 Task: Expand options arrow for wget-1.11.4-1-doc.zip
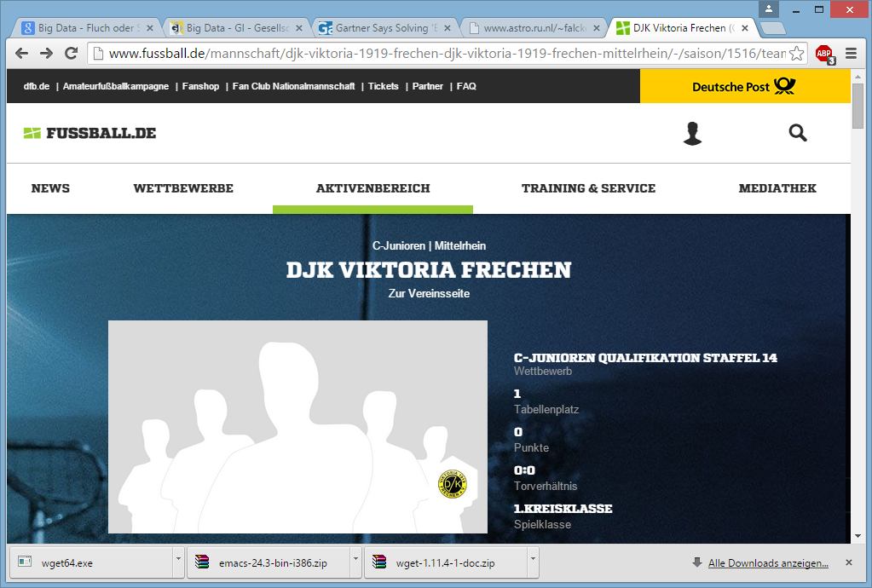click(533, 562)
